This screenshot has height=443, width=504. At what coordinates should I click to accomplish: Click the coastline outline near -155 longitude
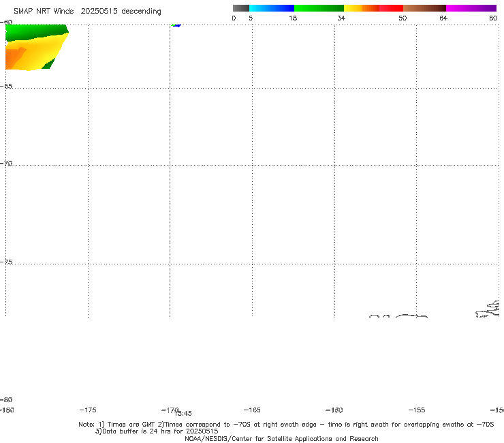[411, 316]
